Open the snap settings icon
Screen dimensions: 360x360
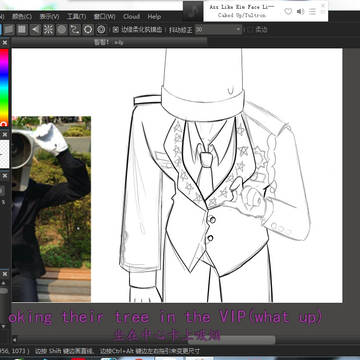click(x=101, y=30)
